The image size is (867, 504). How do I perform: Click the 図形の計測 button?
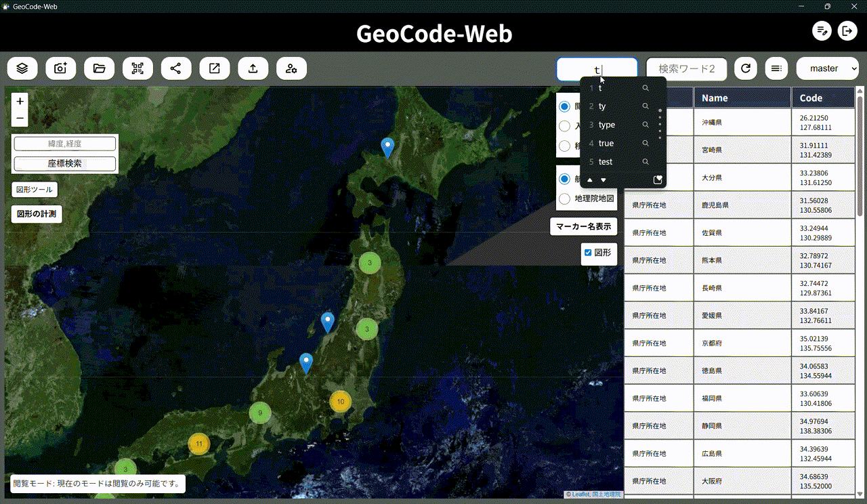pyautogui.click(x=37, y=214)
